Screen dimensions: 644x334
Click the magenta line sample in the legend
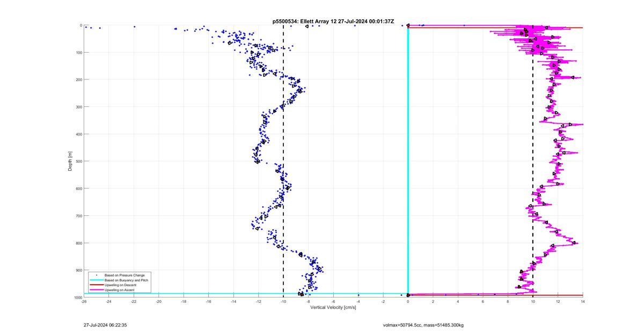(96, 290)
